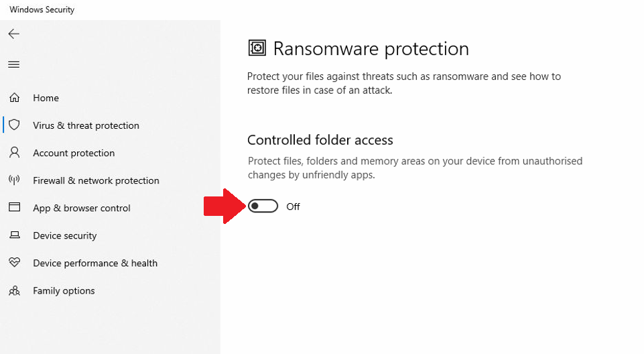Click the Family options people icon
Viewport: 644px width, 354px height.
pos(14,290)
